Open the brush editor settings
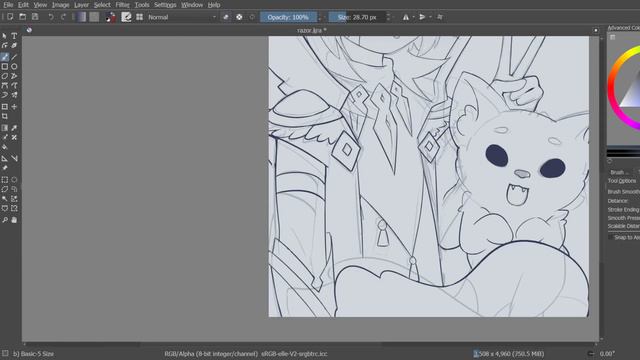640x360 pixels. (x=126, y=17)
